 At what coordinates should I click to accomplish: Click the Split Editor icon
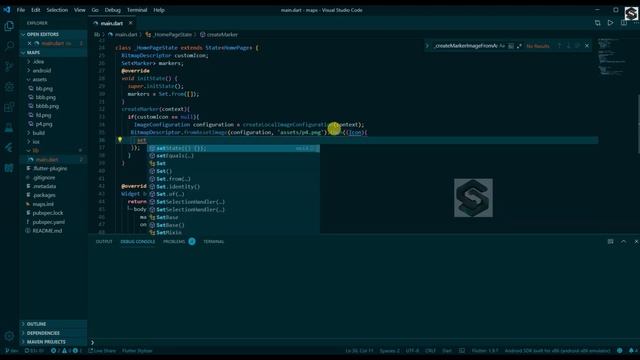[624, 23]
